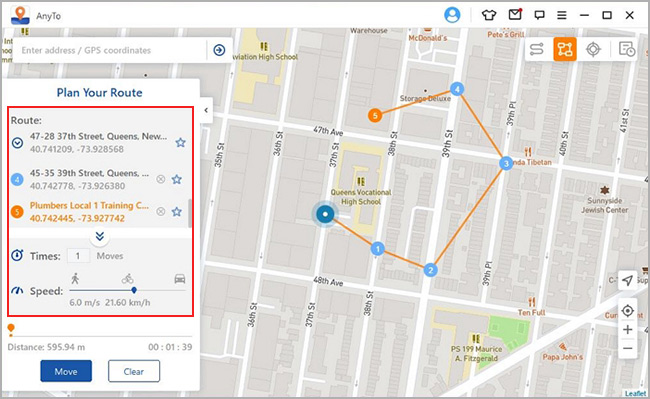Click the speed slider handle

pos(134,290)
